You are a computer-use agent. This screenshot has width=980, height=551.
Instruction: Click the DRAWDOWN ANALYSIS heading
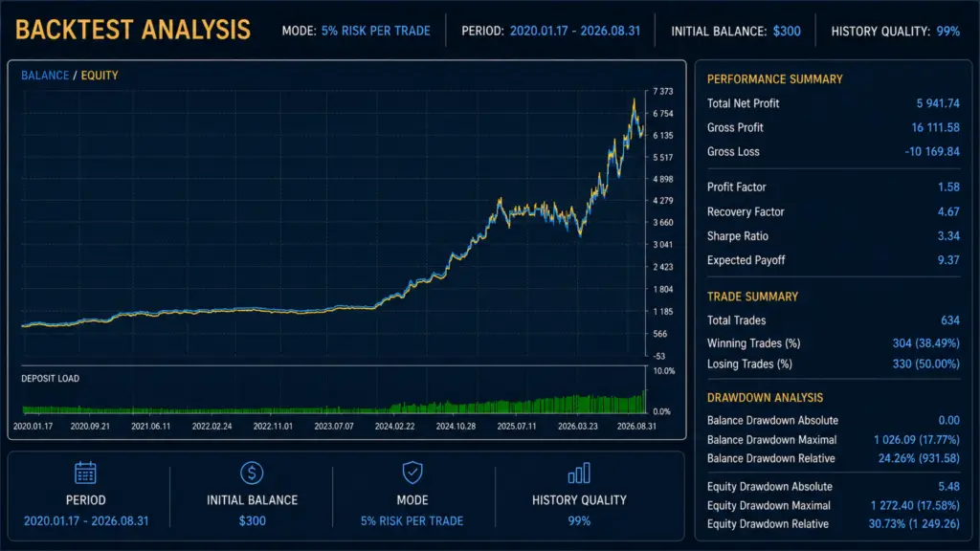click(x=765, y=397)
